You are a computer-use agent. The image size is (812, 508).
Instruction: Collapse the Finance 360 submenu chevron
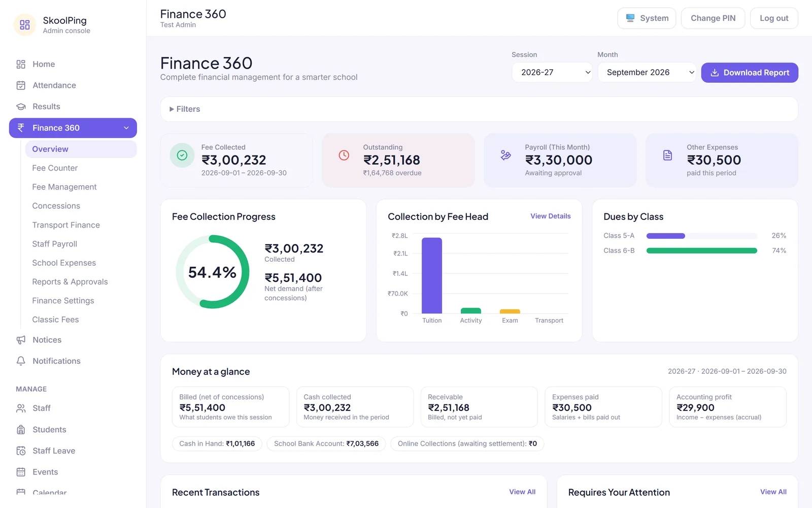point(126,128)
